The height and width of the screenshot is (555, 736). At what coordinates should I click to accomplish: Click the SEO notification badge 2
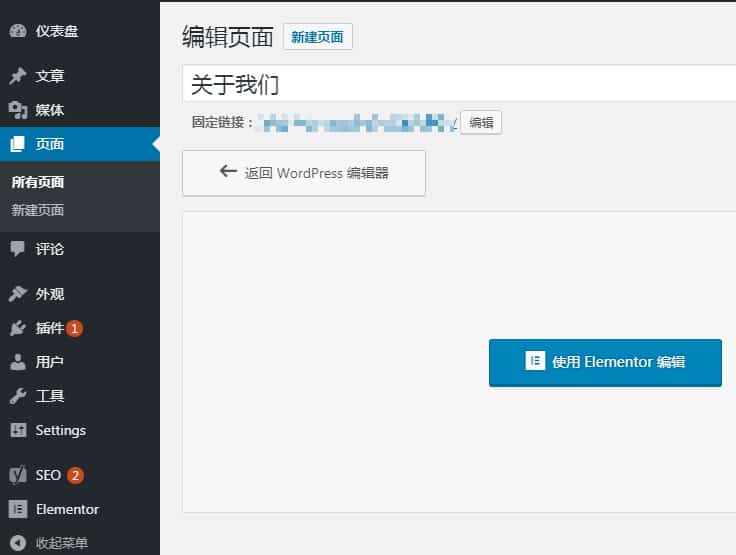coord(75,475)
